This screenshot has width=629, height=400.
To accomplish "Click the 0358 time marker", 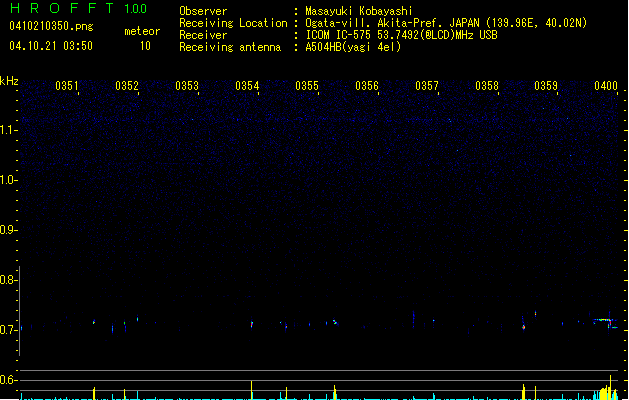I will [487, 86].
